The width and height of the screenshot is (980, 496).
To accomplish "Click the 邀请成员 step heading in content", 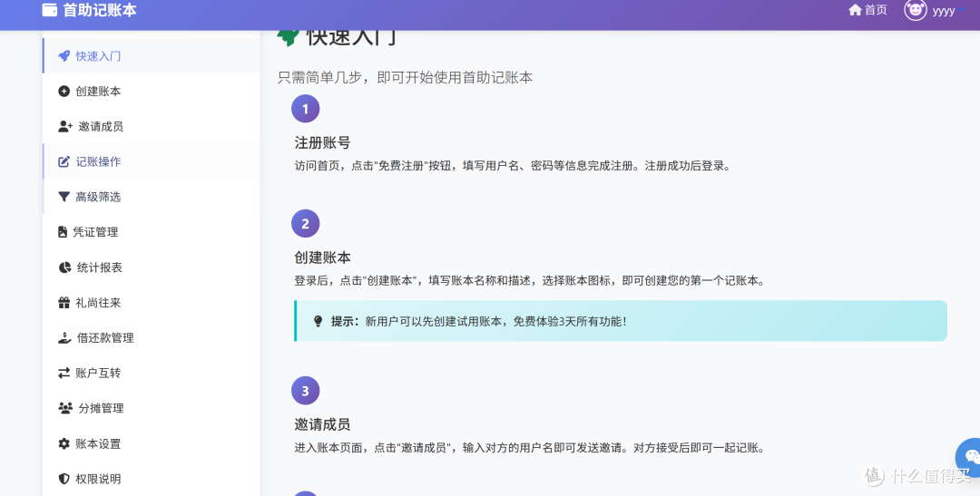I will click(x=322, y=424).
